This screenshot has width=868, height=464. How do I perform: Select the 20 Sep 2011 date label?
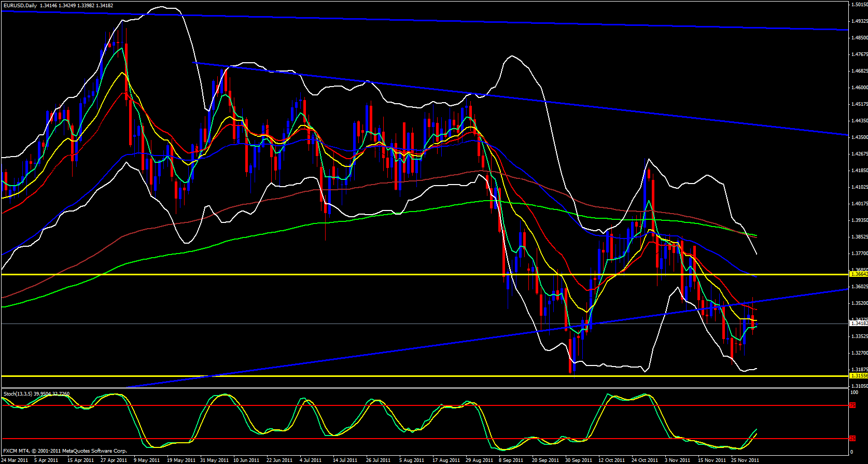point(545,460)
